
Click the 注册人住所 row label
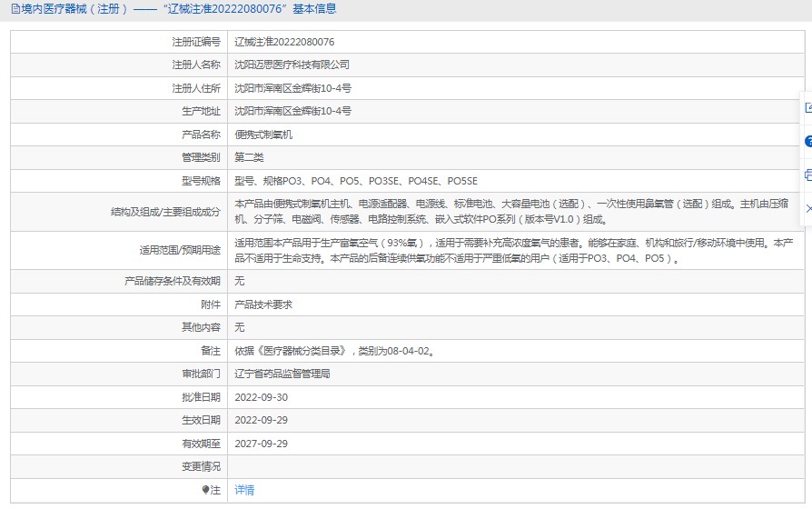click(x=196, y=88)
